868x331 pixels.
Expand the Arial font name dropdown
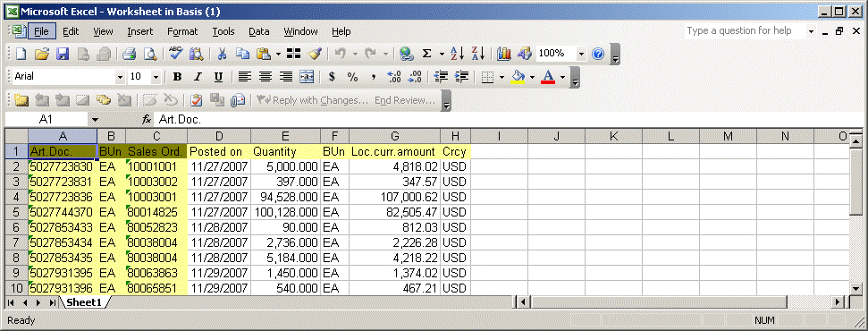coord(120,77)
